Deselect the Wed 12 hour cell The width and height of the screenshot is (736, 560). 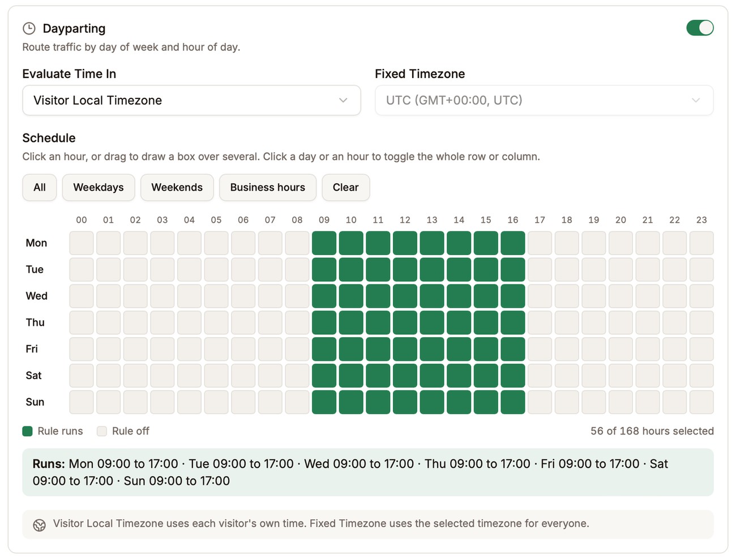point(405,296)
